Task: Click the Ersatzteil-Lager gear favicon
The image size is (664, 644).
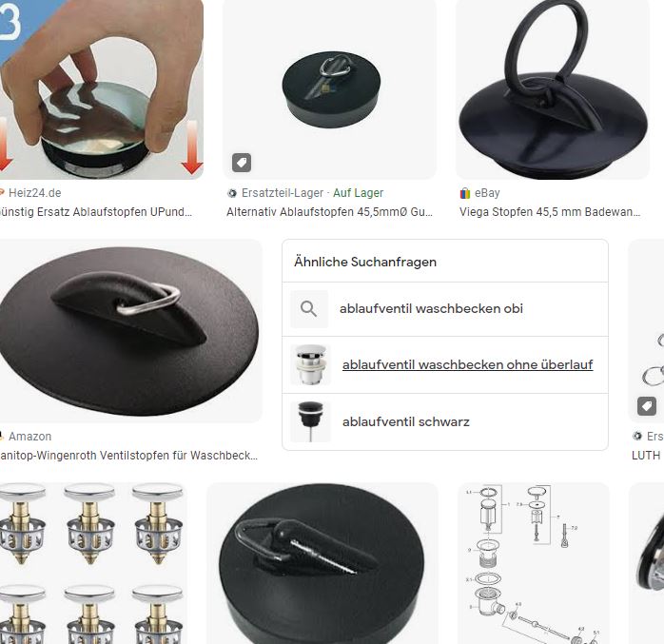Action: 231,193
